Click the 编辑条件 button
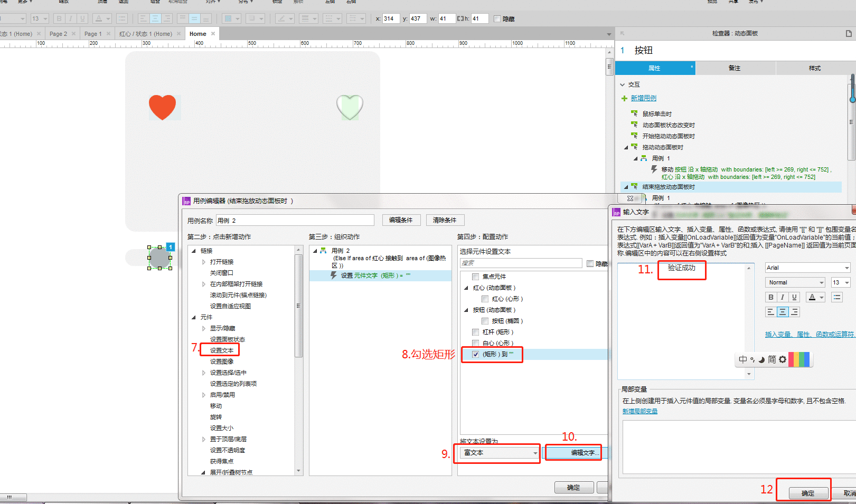 (x=401, y=220)
